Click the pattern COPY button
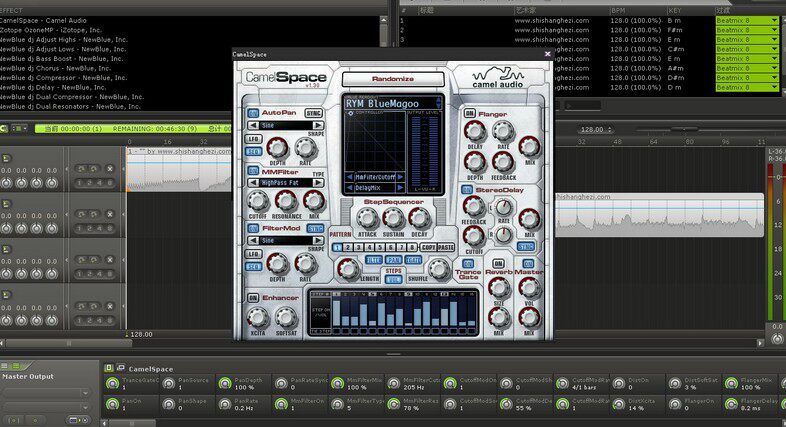This screenshot has height=427, width=786. 428,248
